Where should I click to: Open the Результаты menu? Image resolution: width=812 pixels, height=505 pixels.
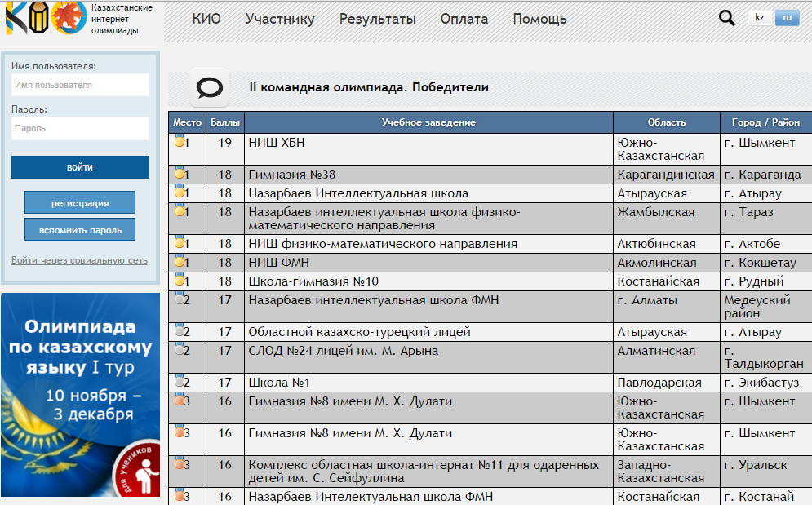[x=377, y=20]
